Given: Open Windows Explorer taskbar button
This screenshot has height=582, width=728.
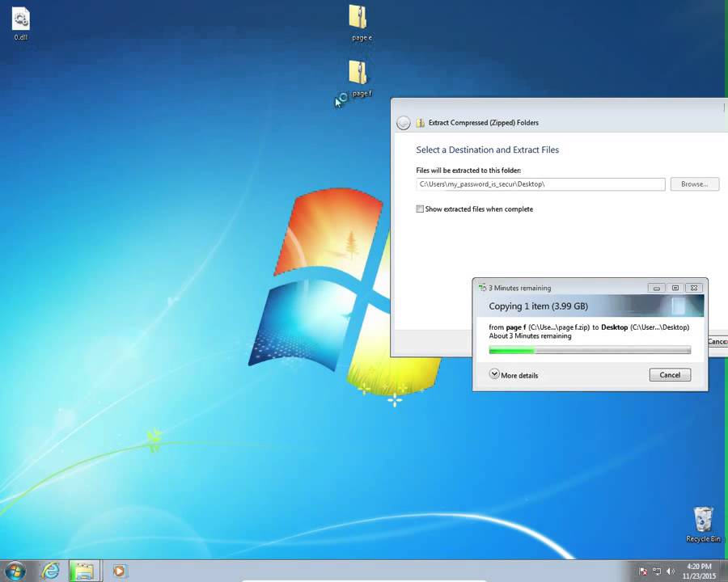Looking at the screenshot, I should [x=84, y=571].
